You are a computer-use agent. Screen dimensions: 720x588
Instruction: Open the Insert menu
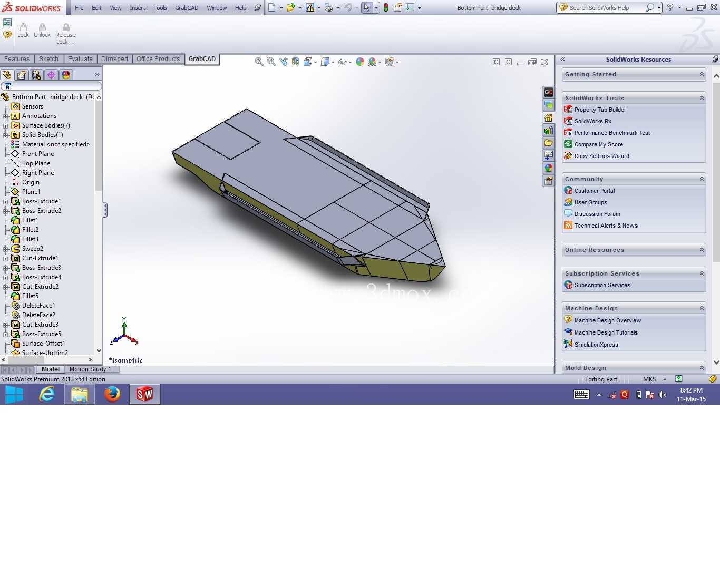(138, 8)
